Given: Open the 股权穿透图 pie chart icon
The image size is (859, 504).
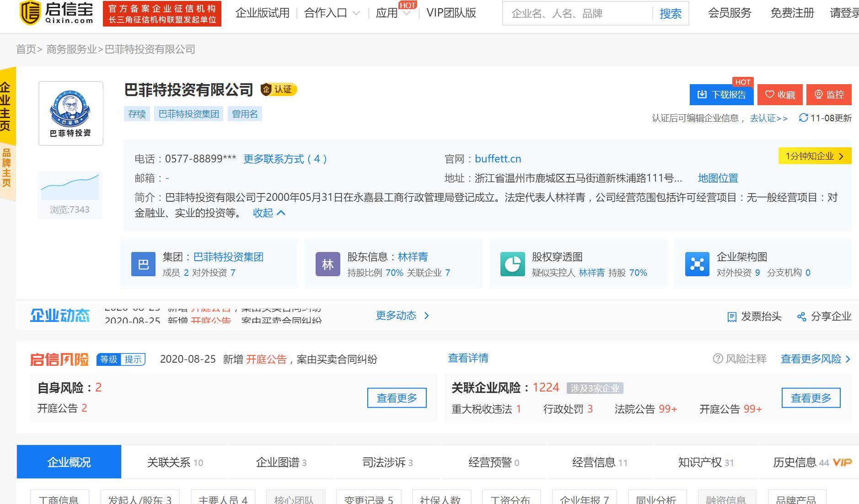Looking at the screenshot, I should [512, 264].
